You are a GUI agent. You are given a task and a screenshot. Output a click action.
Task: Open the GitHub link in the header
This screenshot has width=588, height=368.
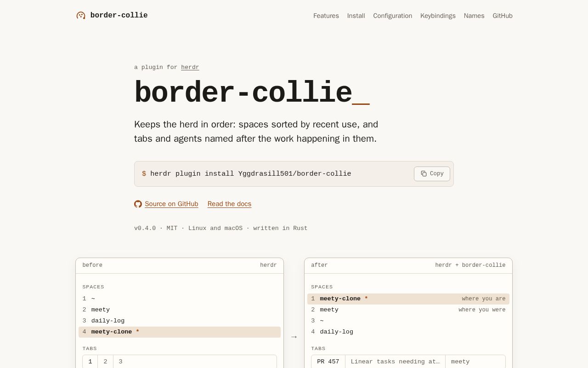point(503,16)
